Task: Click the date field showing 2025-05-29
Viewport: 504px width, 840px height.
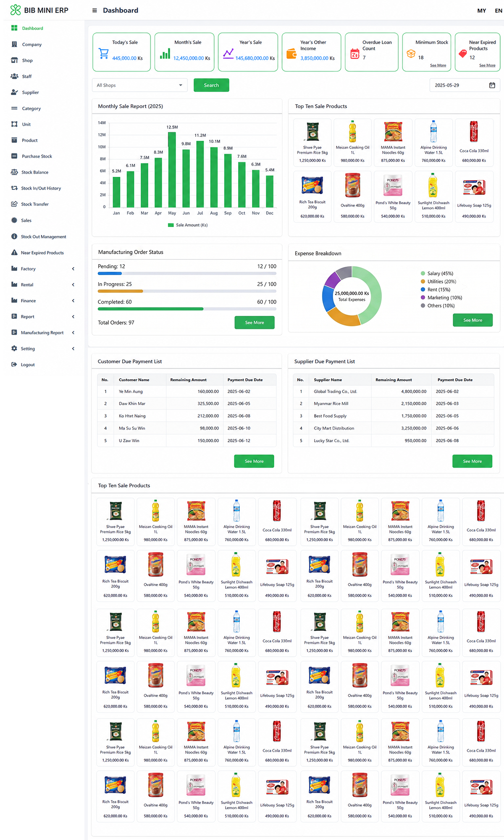Action: (465, 85)
